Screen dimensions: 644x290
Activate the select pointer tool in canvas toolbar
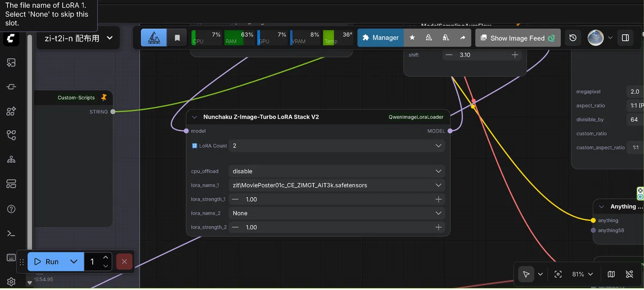click(526, 274)
